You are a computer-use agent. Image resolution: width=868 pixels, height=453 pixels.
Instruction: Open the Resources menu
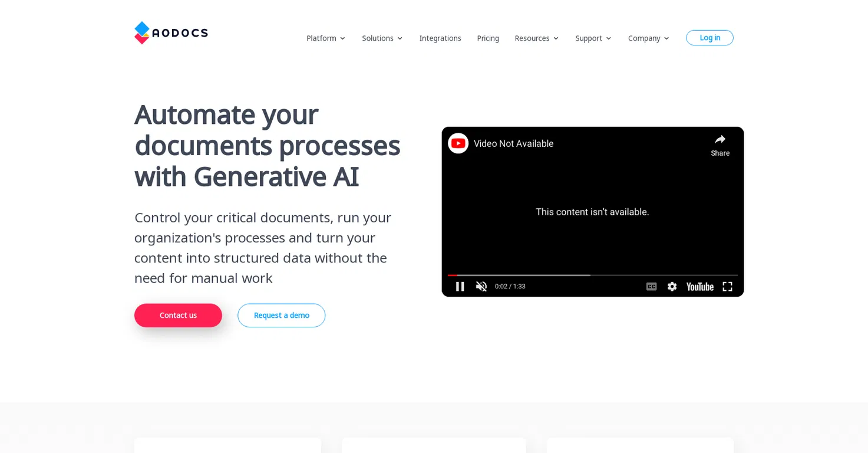click(x=532, y=38)
